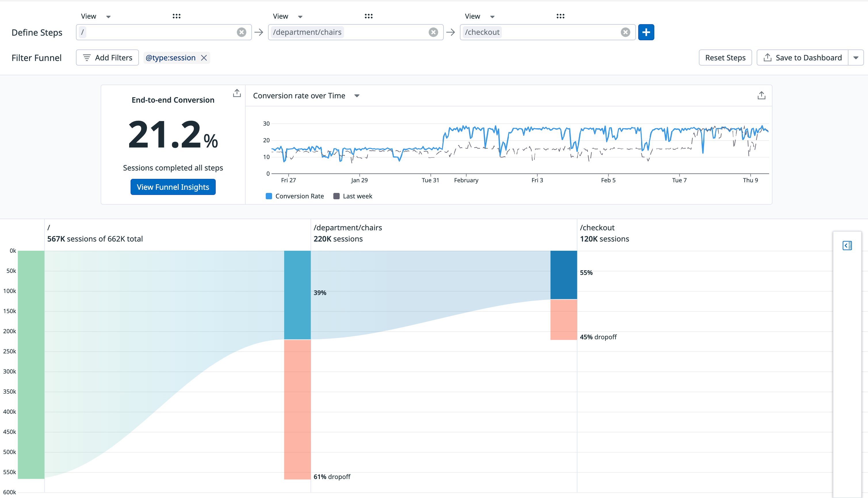Collapse the right side panel
Image resolution: width=868 pixels, height=498 pixels.
847,246
